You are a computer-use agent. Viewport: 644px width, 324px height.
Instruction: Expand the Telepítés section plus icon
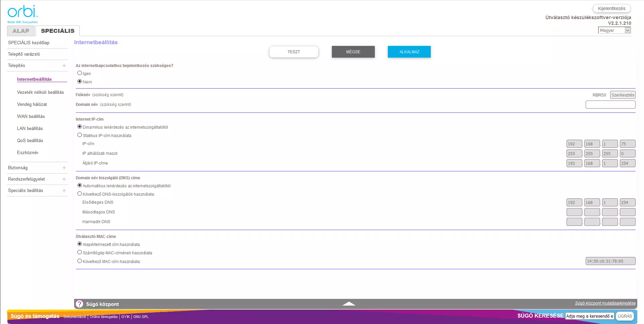coord(64,66)
